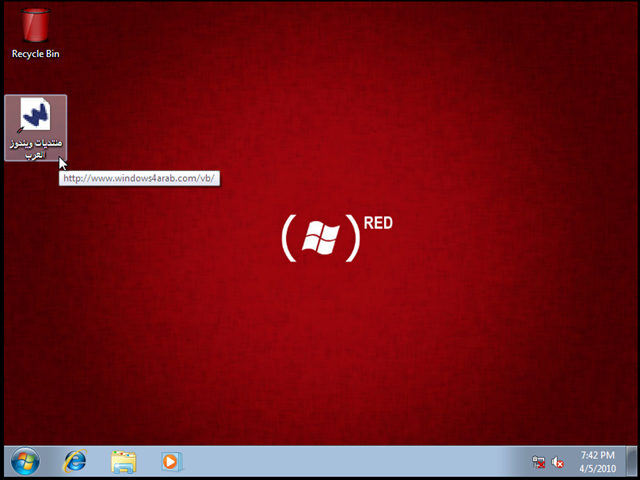This screenshot has width=640, height=480.
Task: Click the Arabic label under the shortcut
Action: coord(35,150)
